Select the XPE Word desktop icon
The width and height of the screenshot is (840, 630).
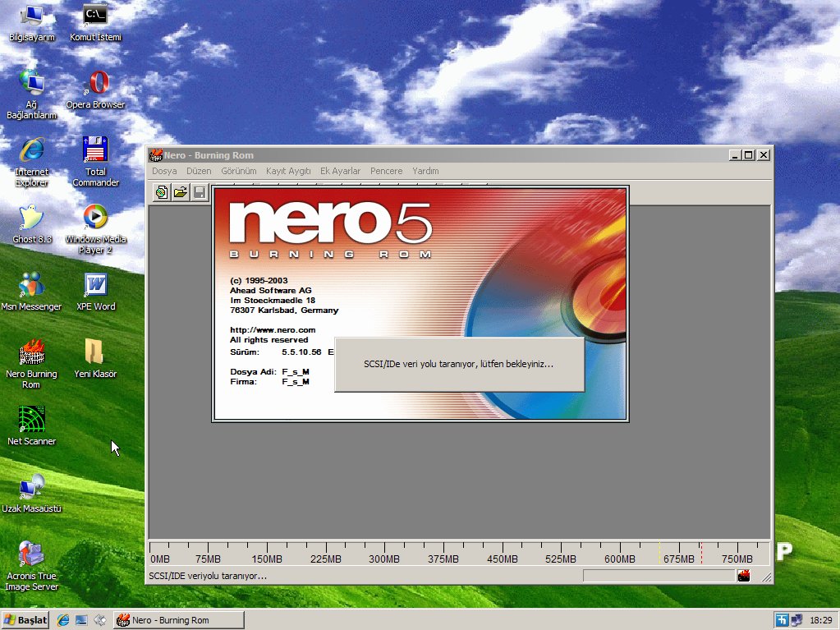point(95,292)
